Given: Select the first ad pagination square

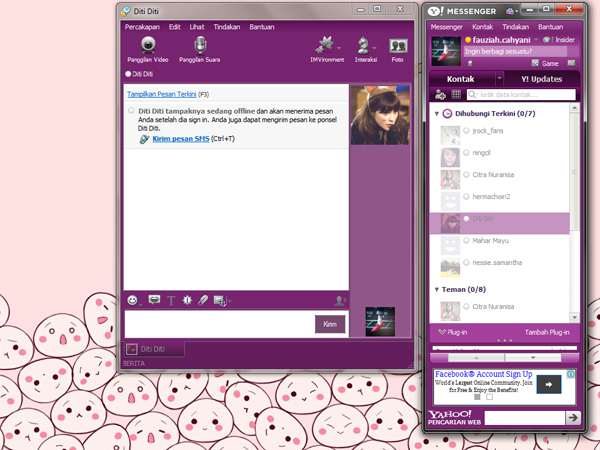Looking at the screenshot, I should [x=477, y=397].
